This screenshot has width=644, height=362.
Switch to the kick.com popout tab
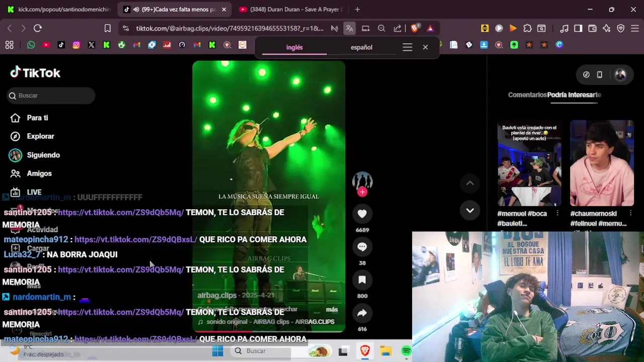click(59, 10)
